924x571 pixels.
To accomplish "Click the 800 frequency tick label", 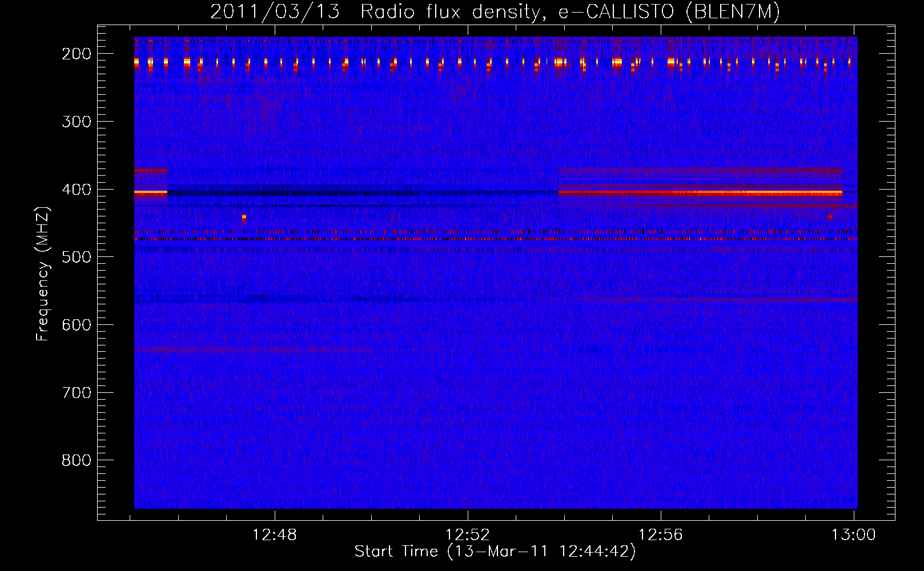I will (77, 460).
